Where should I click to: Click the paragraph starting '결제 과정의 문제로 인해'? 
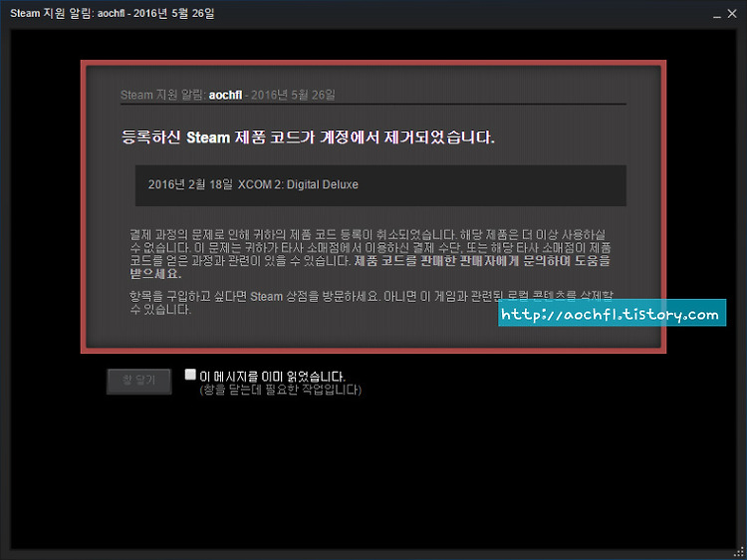click(x=371, y=254)
